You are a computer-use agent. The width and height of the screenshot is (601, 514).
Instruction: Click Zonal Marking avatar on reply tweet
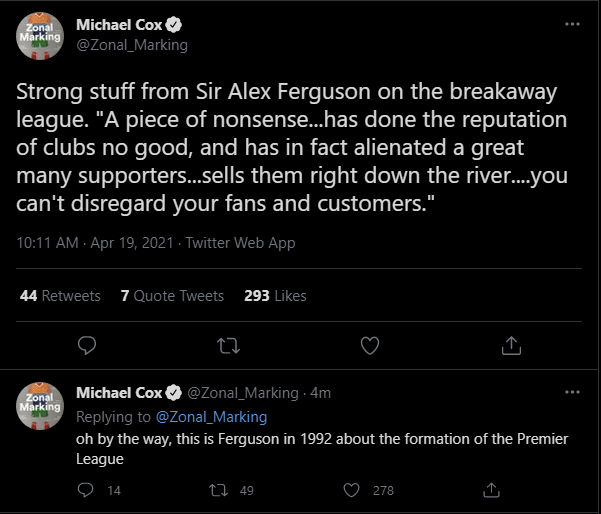[x=40, y=406]
